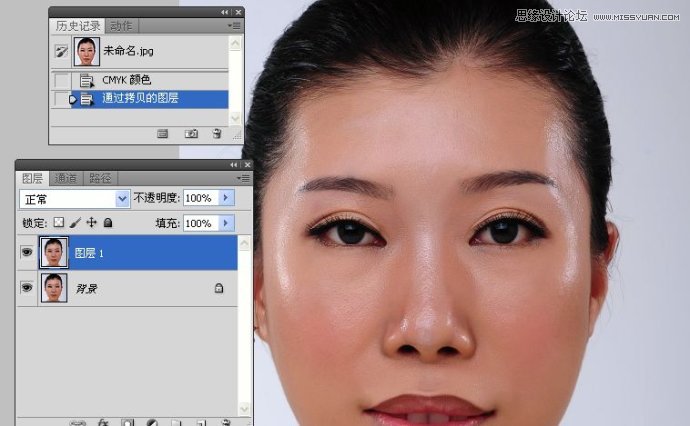The height and width of the screenshot is (426, 690).
Task: Select the 背景 layer name
Action: [x=86, y=289]
